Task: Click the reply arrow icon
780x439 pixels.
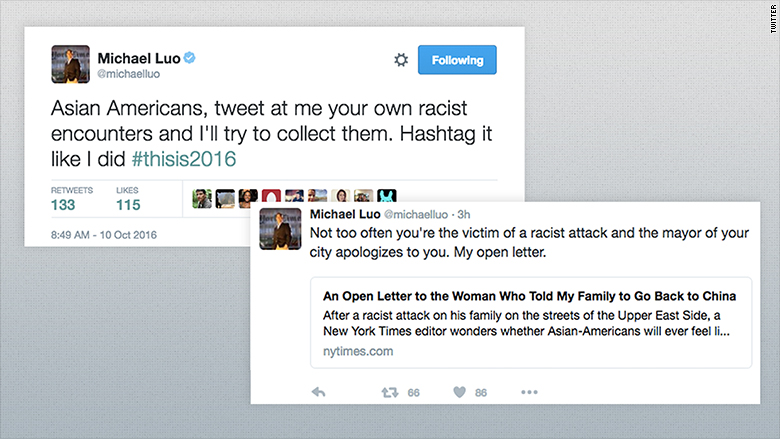Action: click(x=318, y=392)
